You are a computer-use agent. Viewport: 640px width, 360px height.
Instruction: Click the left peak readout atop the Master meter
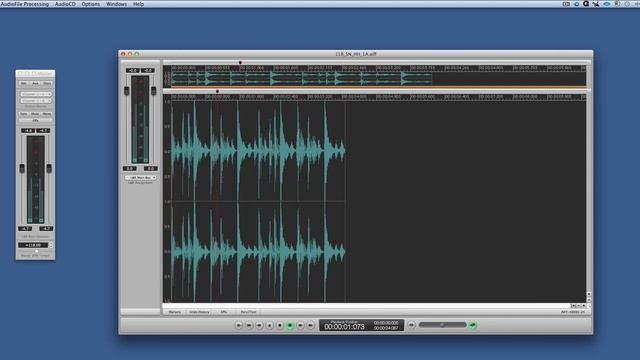pyautogui.click(x=28, y=131)
